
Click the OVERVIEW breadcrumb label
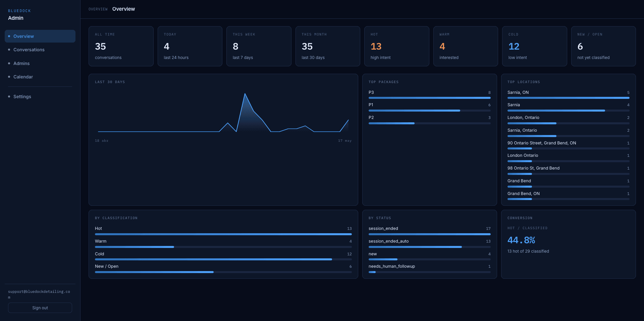[98, 9]
